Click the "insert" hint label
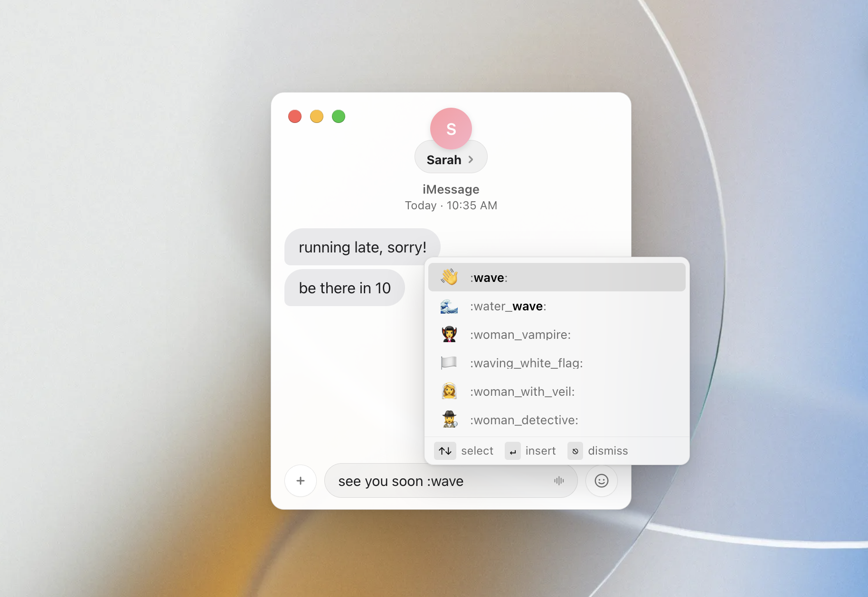The image size is (868, 597). point(540,451)
